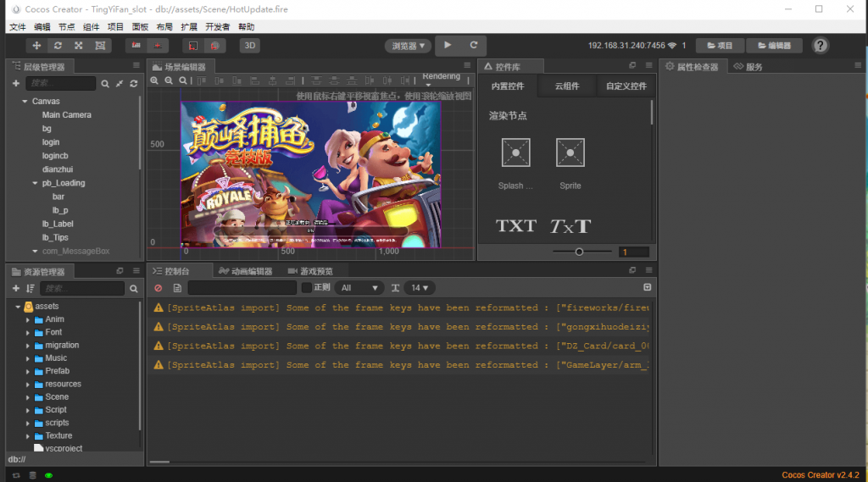Zoom out in the scene editor
The width and height of the screenshot is (868, 482).
pyautogui.click(x=169, y=80)
